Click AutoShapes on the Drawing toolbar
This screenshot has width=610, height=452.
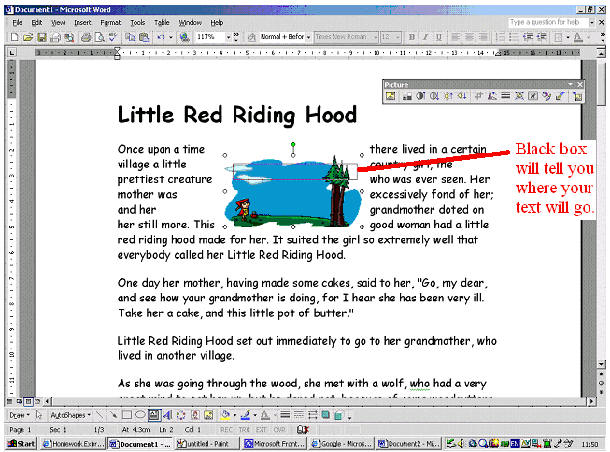pos(68,413)
